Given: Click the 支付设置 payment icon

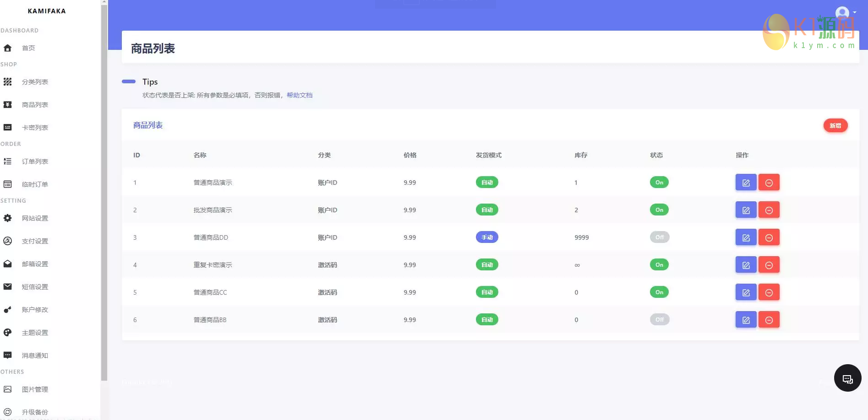Looking at the screenshot, I should (x=7, y=241).
